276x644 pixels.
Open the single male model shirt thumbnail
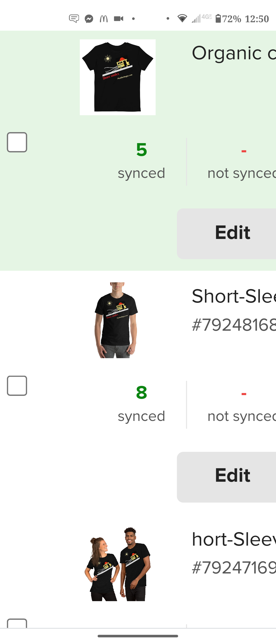[x=117, y=320]
